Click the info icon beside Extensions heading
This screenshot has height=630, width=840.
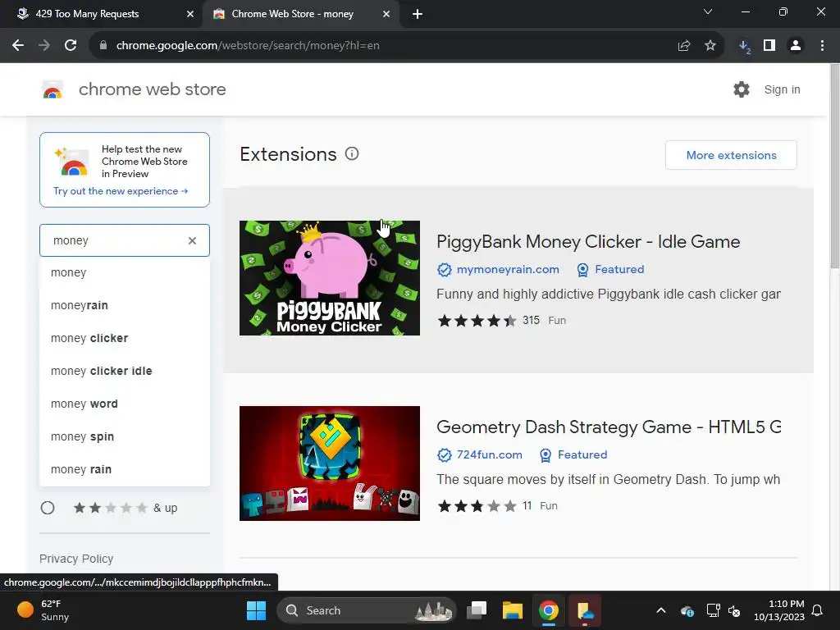[352, 154]
